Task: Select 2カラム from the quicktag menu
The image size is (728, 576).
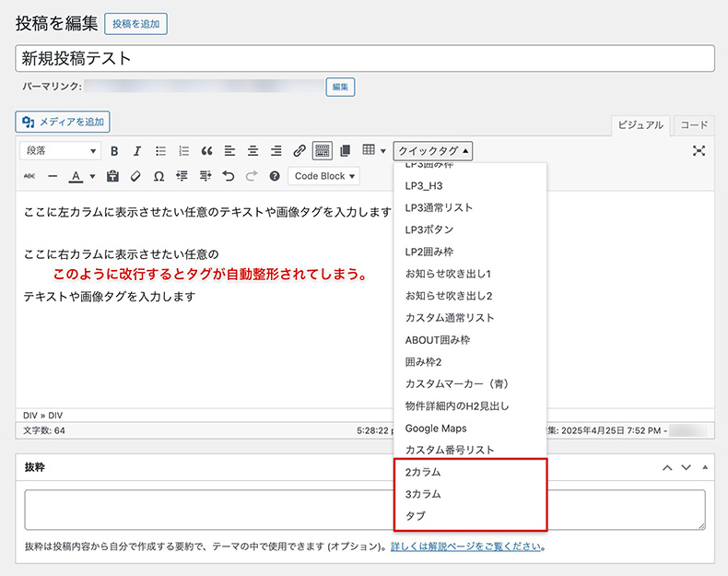Action: click(423, 472)
